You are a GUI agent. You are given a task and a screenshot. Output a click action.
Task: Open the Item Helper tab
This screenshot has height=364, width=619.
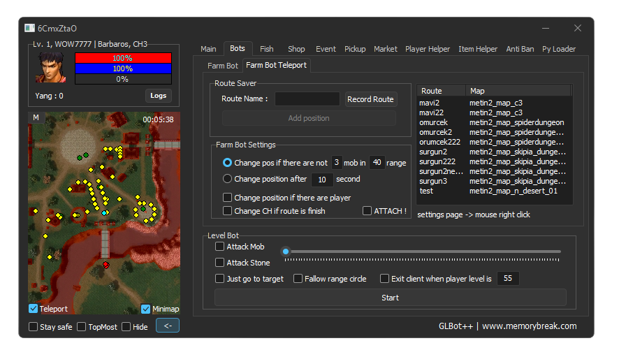coord(478,49)
